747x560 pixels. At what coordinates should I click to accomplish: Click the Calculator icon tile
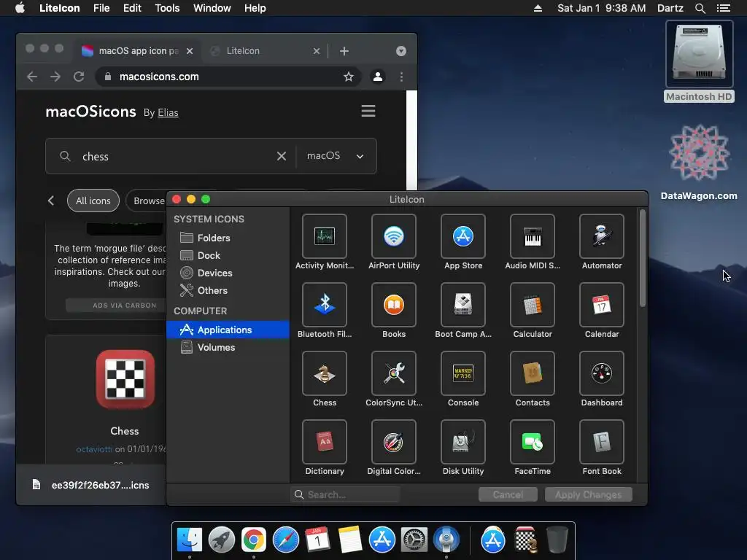click(x=532, y=305)
